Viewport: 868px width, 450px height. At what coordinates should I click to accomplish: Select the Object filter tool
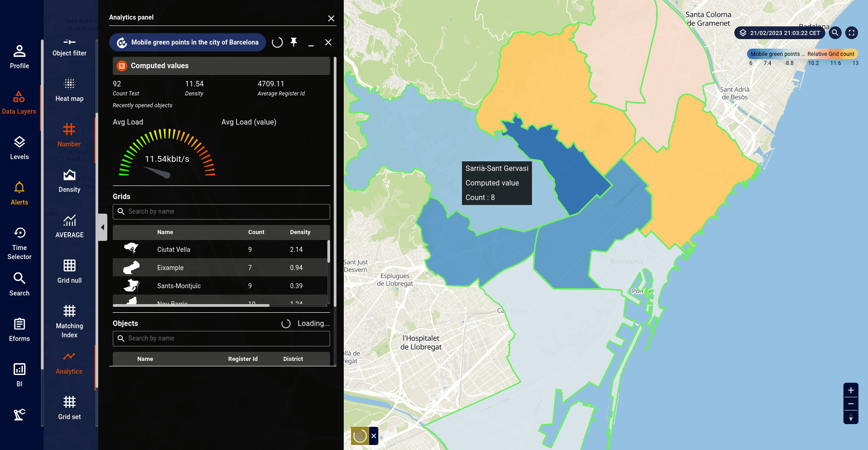[70, 47]
